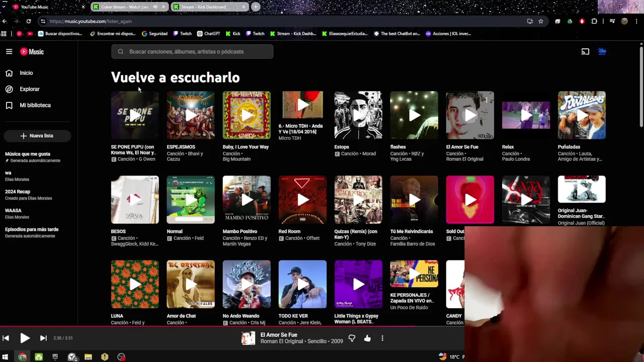644x362 pixels.
Task: Open the Roman El Original artist link
Action: coord(282,341)
